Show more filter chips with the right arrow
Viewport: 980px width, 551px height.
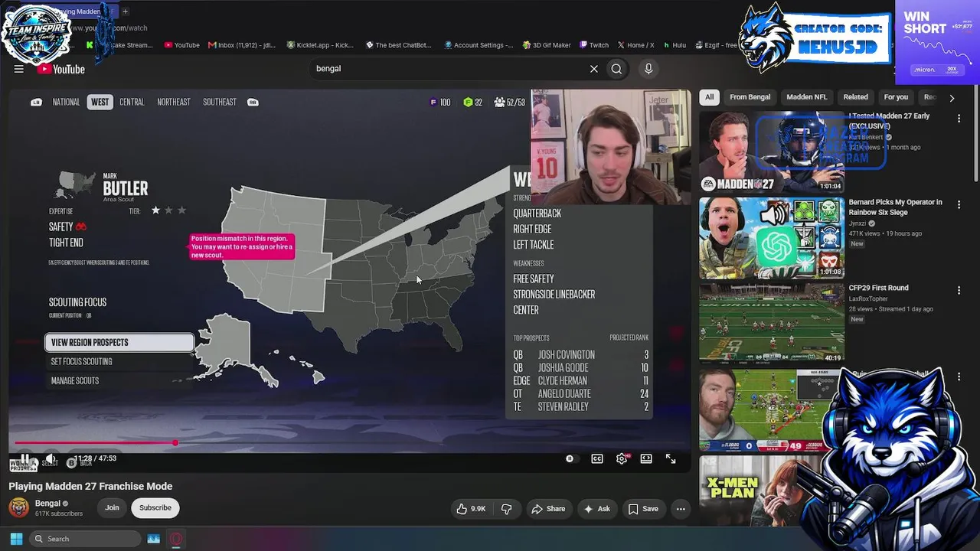[952, 98]
